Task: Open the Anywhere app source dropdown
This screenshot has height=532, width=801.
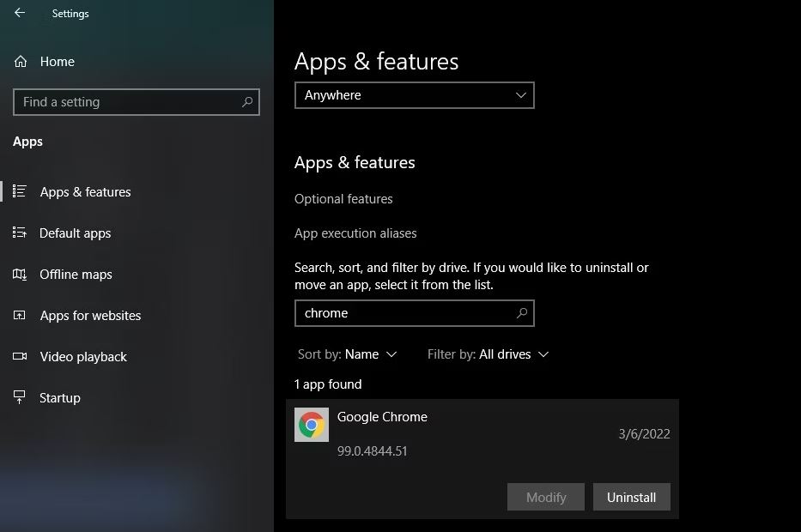Action: click(x=415, y=95)
